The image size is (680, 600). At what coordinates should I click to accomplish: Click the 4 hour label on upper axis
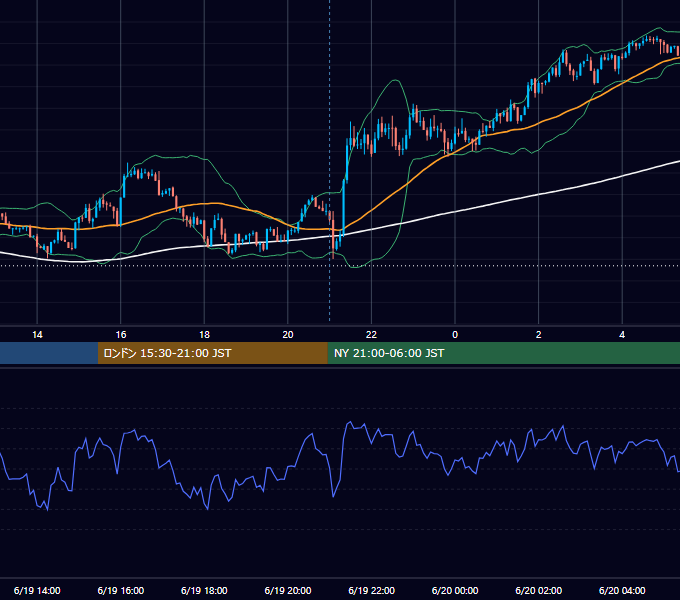(622, 335)
